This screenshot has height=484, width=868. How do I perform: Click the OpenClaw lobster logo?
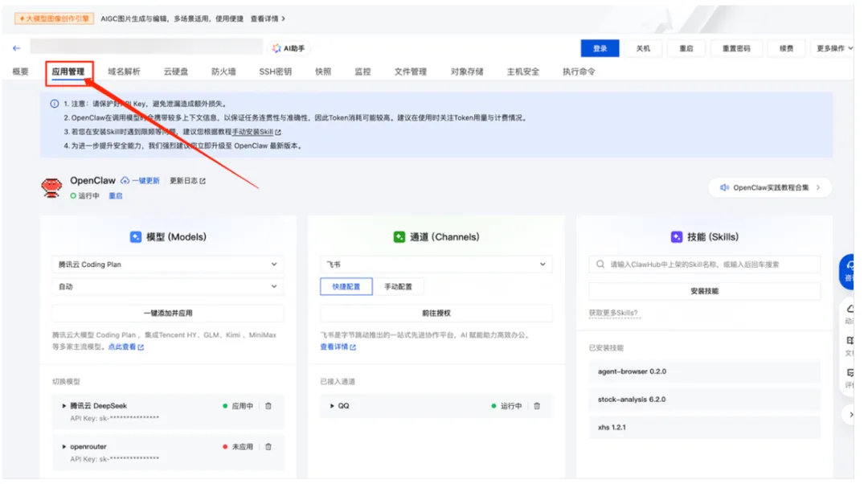tap(51, 187)
